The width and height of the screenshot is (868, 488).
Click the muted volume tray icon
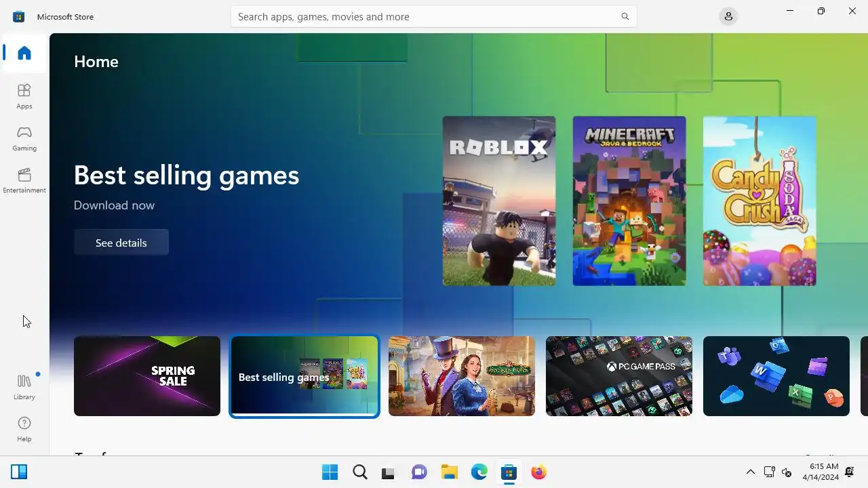click(787, 472)
